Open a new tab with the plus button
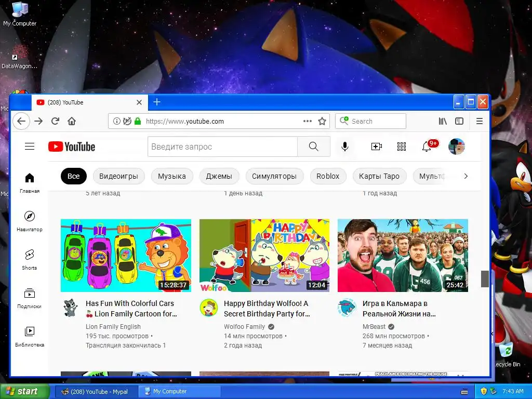This screenshot has height=399, width=532. [157, 102]
